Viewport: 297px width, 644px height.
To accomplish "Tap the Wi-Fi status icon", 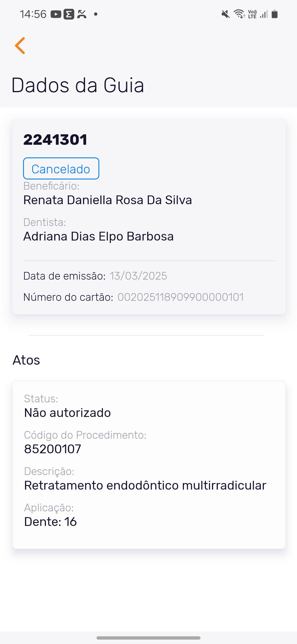I will [x=239, y=14].
